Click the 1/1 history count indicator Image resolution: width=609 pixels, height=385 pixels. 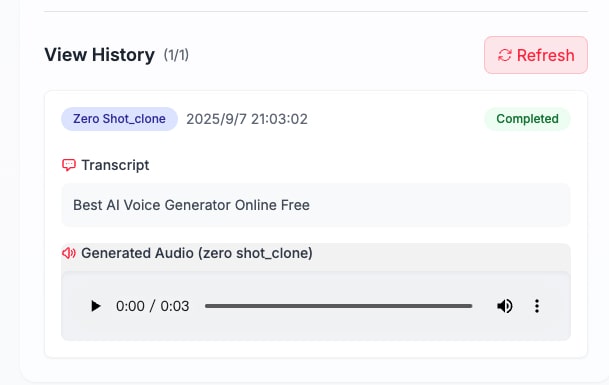click(176, 55)
